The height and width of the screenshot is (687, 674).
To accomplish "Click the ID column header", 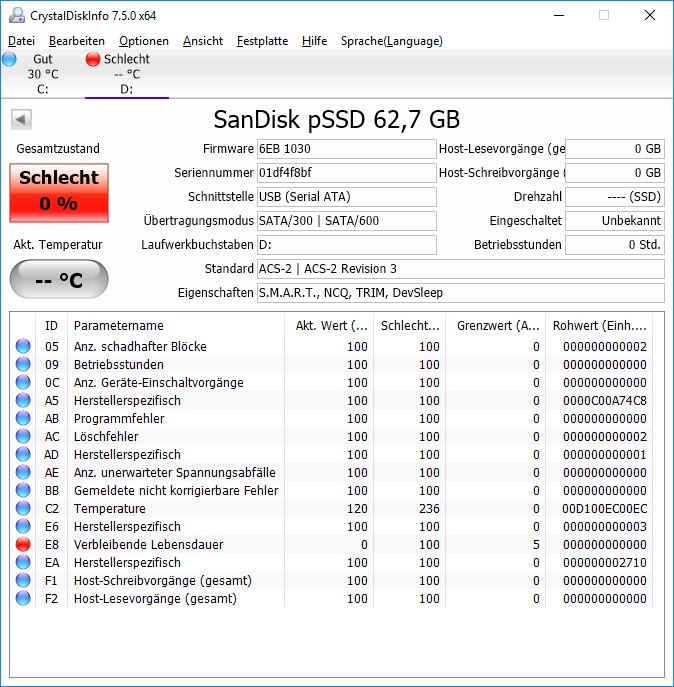I will [51, 326].
